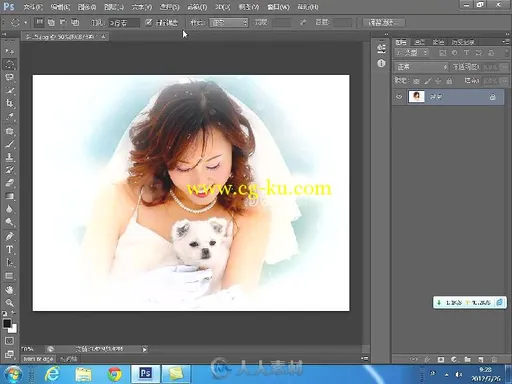Select the Pen tool
The width and height of the screenshot is (512, 384).
pyautogui.click(x=9, y=236)
